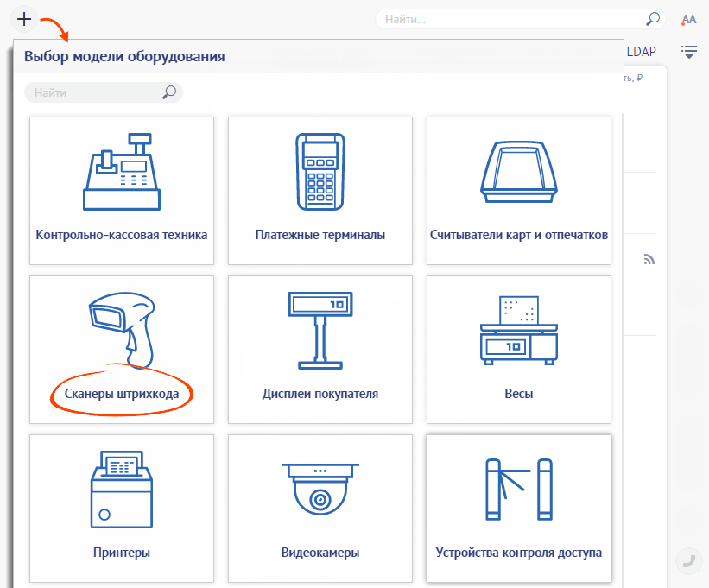Open Контрольно-кассовая техника label
Screen dimensions: 709x588
[x=122, y=235]
